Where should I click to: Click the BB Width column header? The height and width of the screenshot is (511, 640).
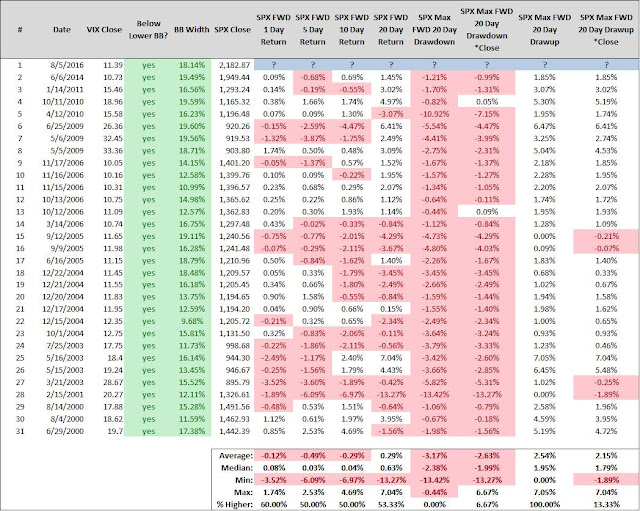191,30
